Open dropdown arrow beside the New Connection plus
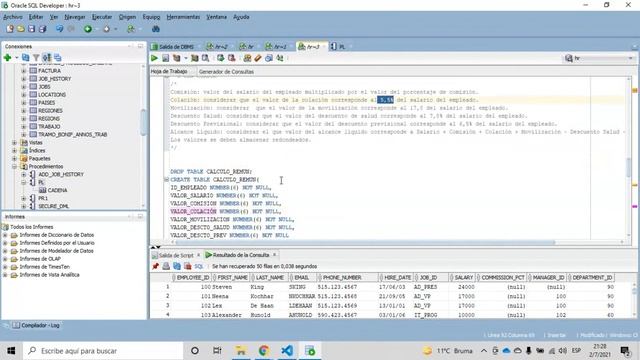This screenshot has height=360, width=640. (16, 58)
